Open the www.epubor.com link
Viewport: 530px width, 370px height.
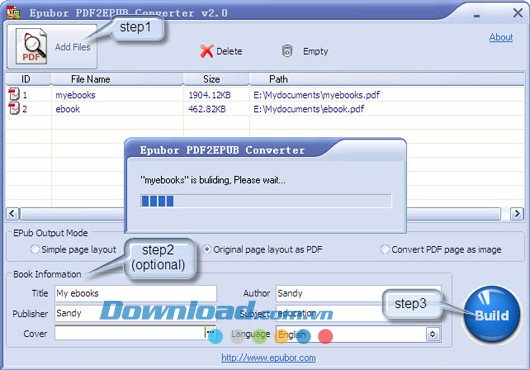point(268,357)
